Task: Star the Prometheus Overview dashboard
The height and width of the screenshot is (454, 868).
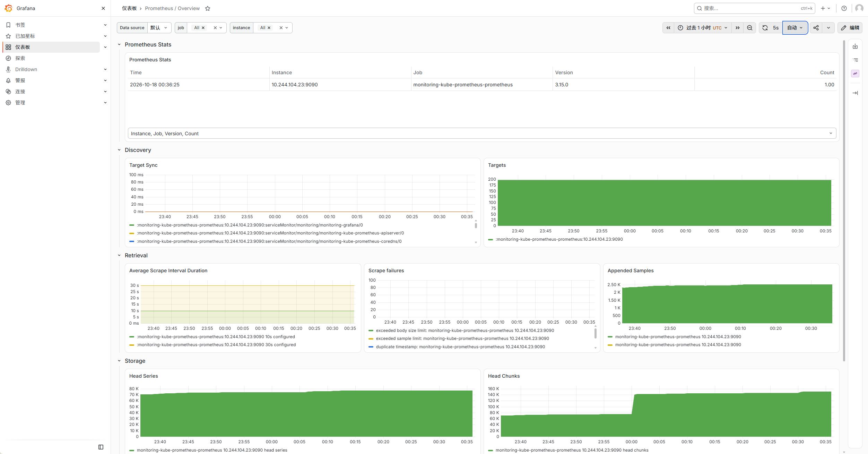Action: click(208, 8)
